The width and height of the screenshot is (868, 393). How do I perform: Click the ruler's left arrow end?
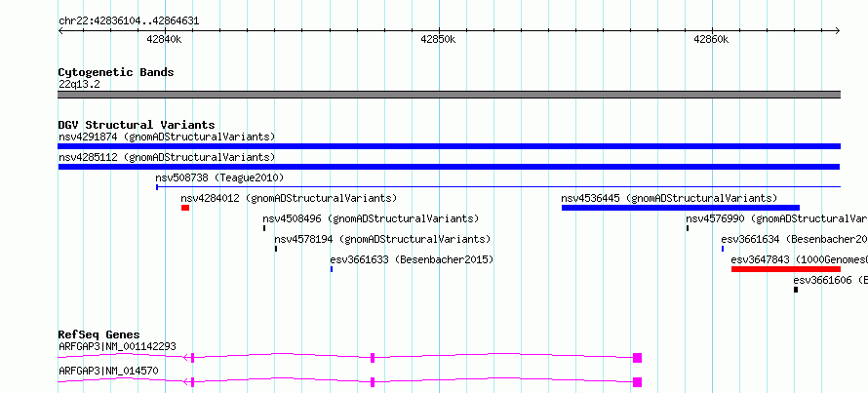point(60,31)
